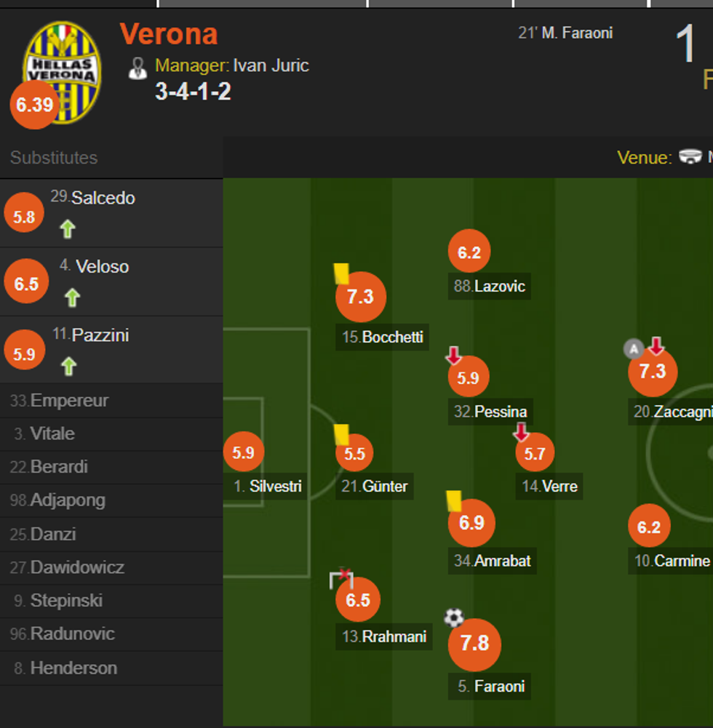The width and height of the screenshot is (713, 728).
Task: Open Ivan Juric's manager profile
Action: (269, 65)
